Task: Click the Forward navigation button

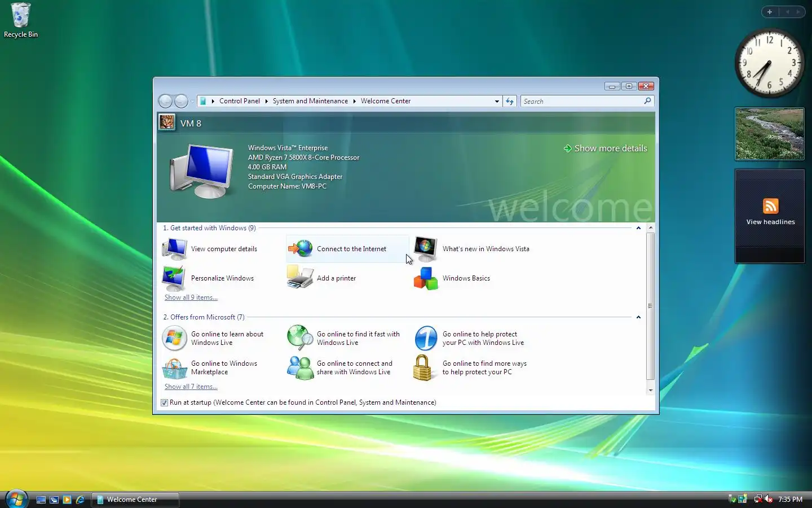Action: [x=181, y=101]
